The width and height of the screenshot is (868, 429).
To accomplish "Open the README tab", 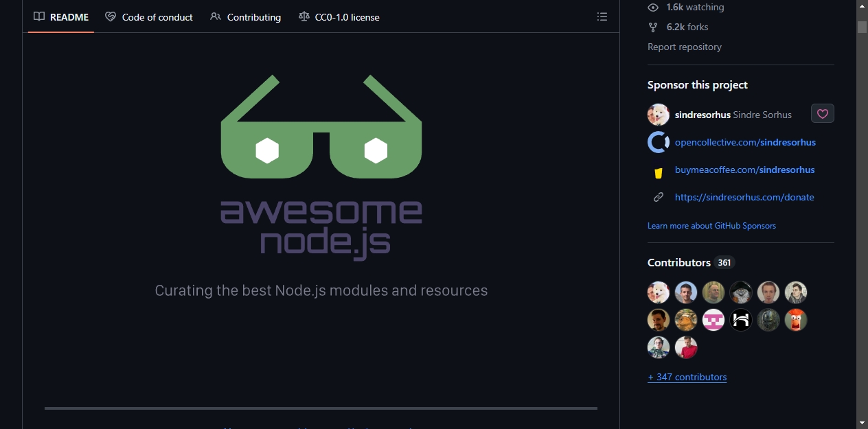I will (61, 16).
